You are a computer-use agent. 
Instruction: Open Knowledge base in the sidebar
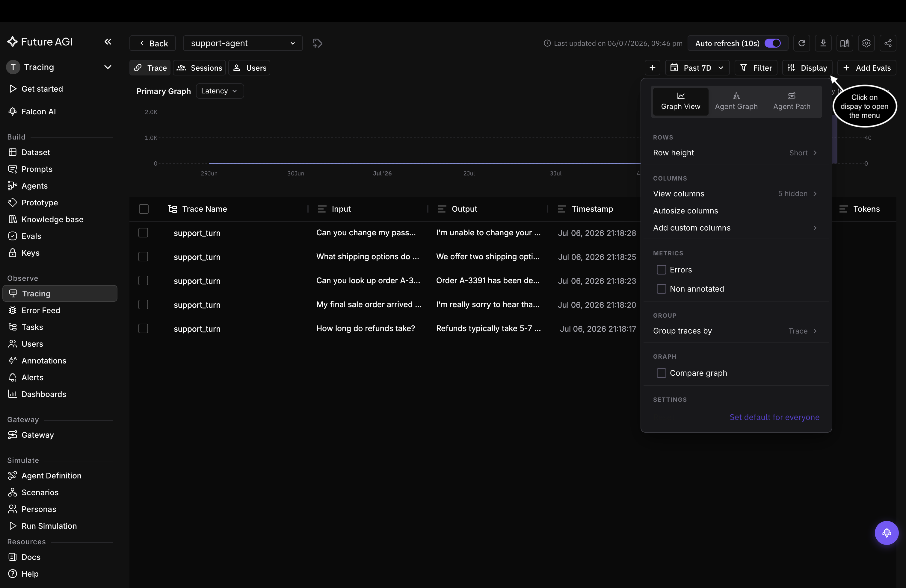click(x=52, y=219)
